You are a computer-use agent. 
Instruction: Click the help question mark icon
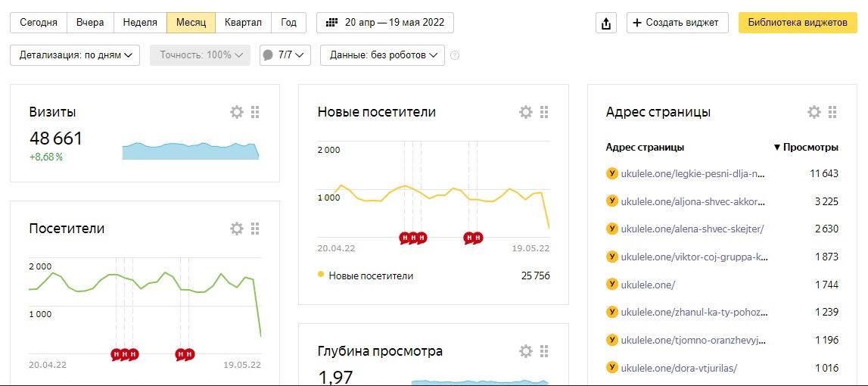tap(455, 55)
